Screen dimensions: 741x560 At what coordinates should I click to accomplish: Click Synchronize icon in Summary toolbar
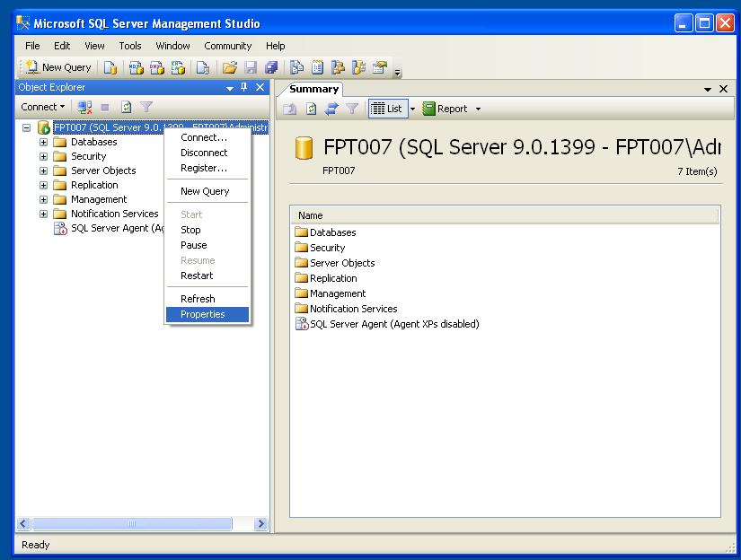pos(331,109)
